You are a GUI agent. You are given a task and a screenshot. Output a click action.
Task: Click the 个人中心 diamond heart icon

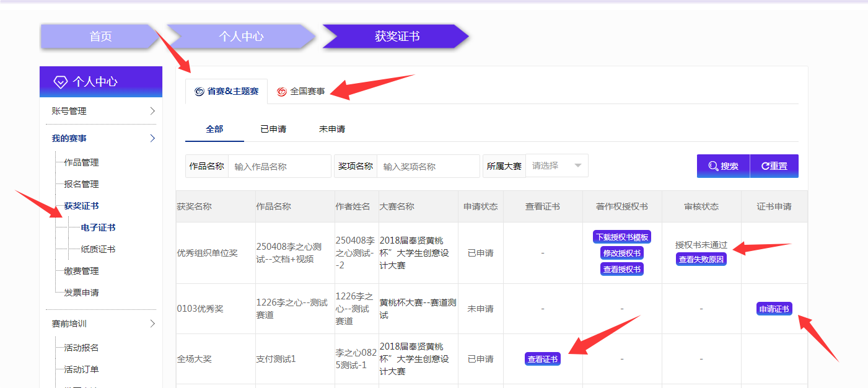[x=60, y=82]
